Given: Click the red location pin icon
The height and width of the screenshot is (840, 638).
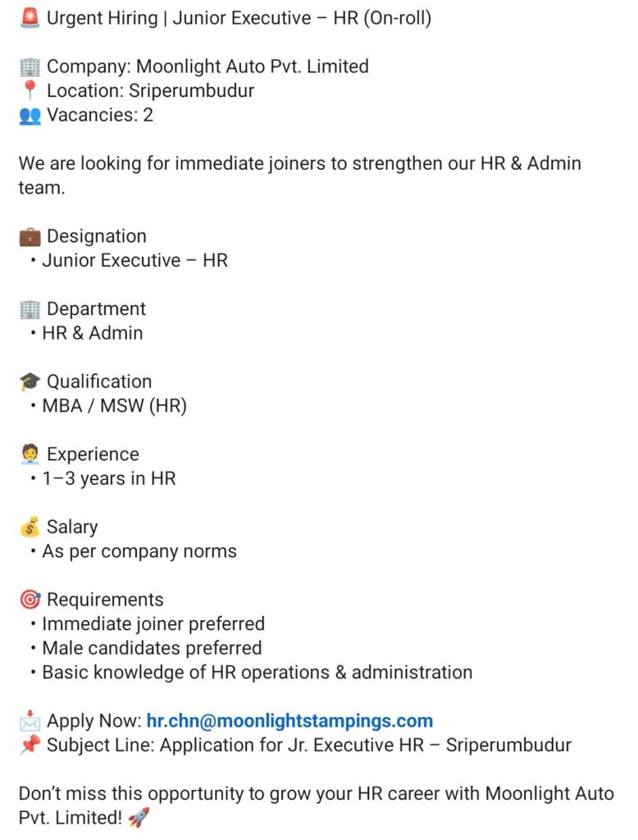Looking at the screenshot, I should point(30,91).
